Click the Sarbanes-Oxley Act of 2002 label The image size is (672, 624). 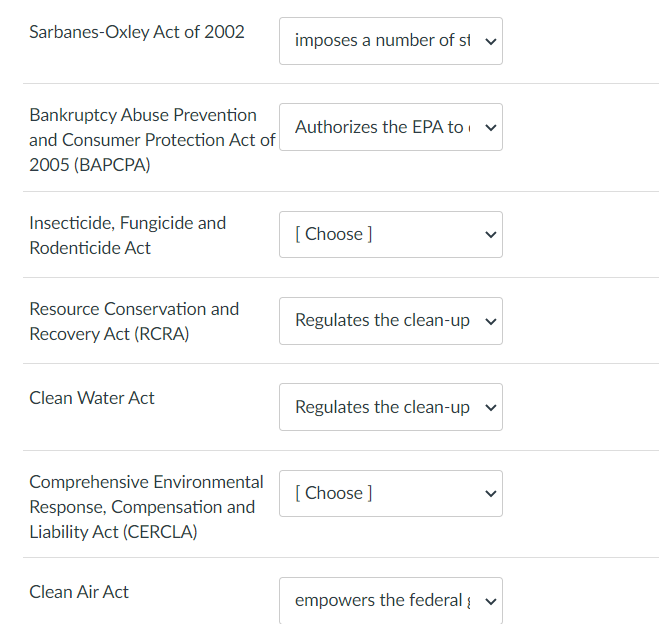click(137, 32)
